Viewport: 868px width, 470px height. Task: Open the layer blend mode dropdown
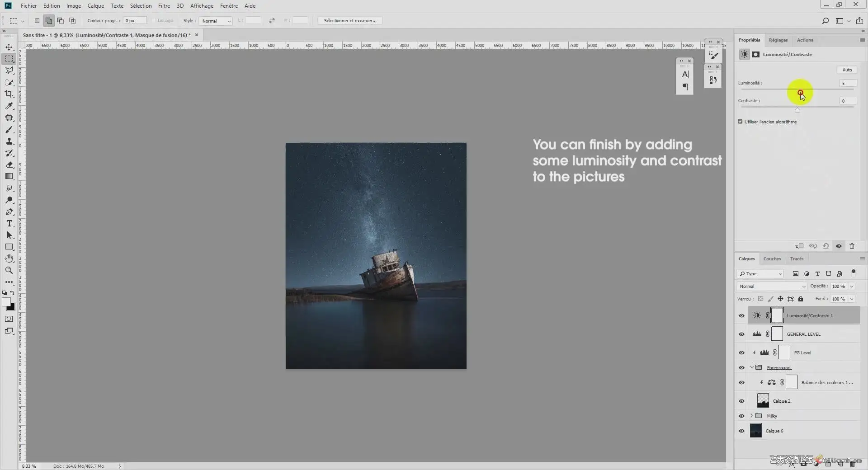pos(771,287)
